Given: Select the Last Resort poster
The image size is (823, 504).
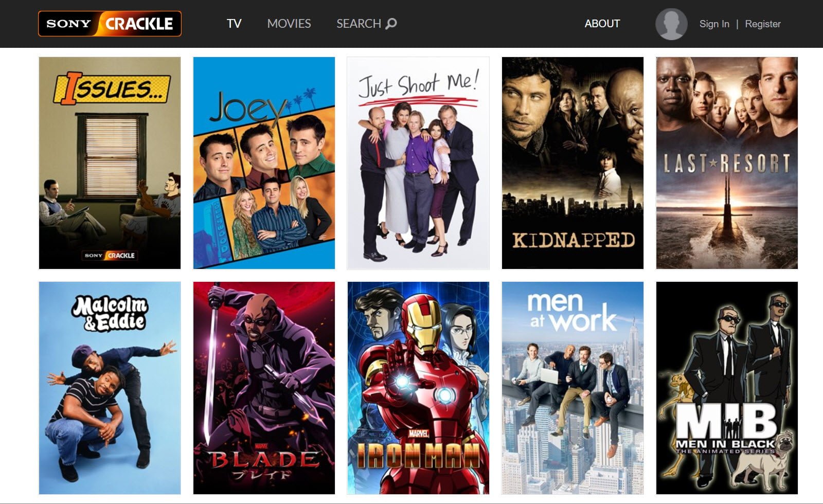Looking at the screenshot, I should (727, 163).
